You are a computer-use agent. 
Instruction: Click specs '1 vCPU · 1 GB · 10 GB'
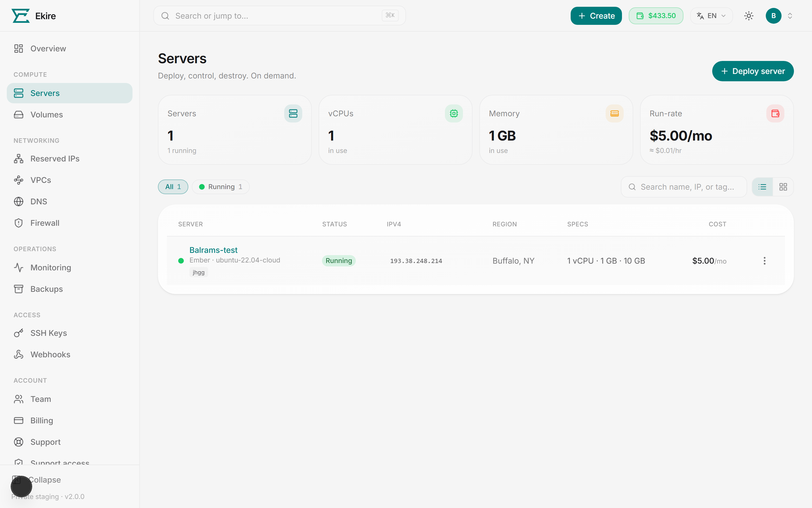[x=606, y=261]
